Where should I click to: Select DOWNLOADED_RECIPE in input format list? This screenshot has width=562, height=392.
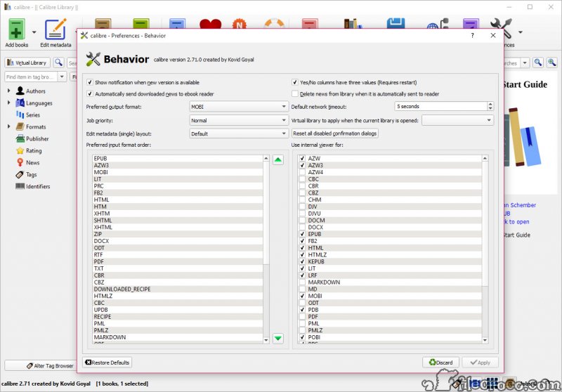(x=178, y=289)
